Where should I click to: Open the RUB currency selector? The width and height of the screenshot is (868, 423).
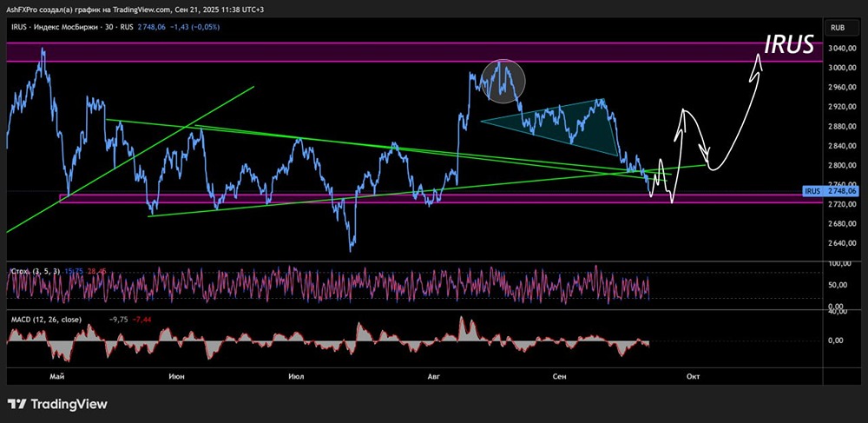[838, 28]
